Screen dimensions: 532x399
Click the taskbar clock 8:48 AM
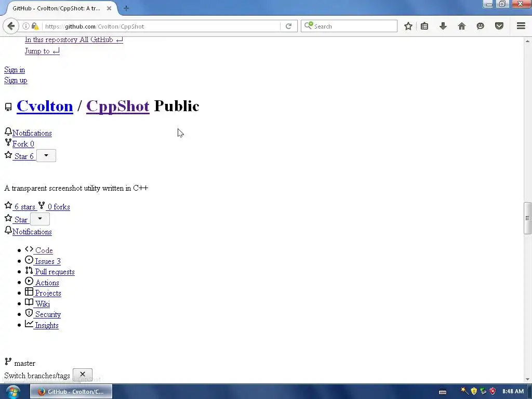point(513,392)
